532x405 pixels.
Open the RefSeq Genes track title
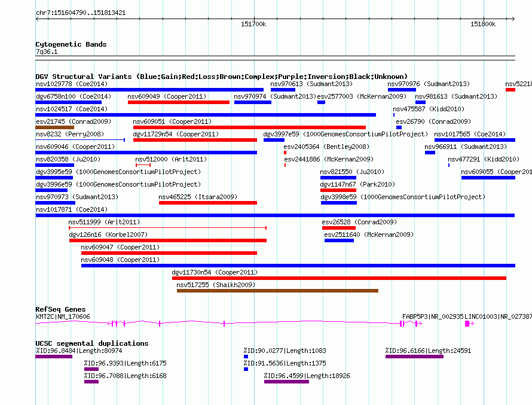[61, 309]
